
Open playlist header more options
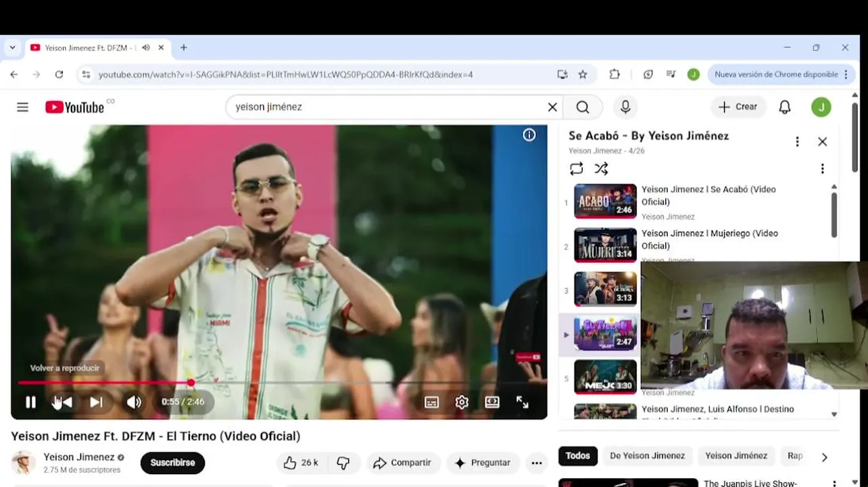(797, 141)
